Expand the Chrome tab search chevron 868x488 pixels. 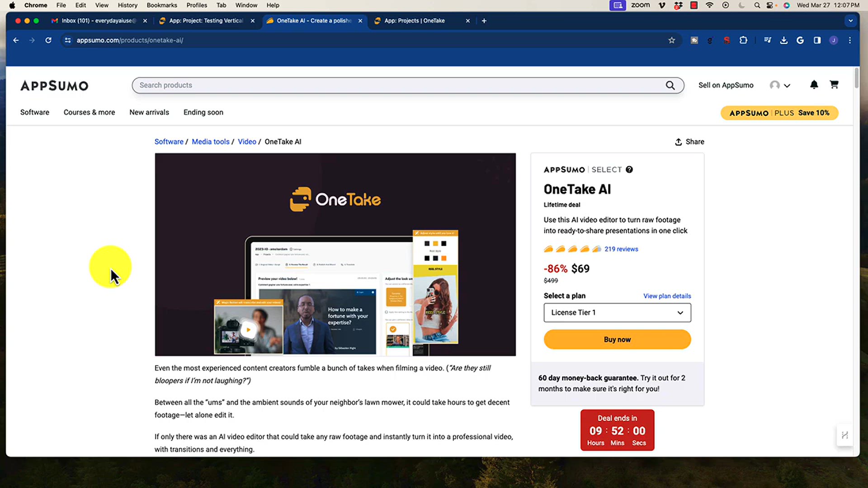click(x=850, y=21)
